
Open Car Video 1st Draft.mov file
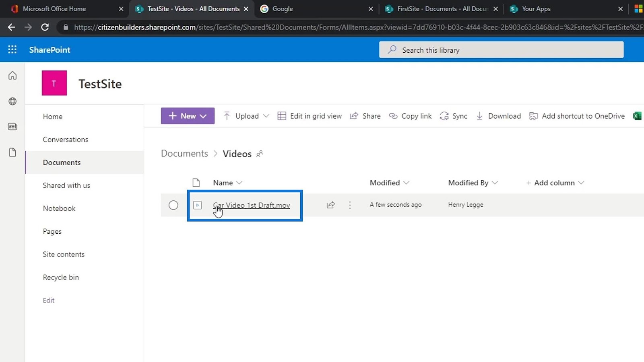(x=252, y=205)
